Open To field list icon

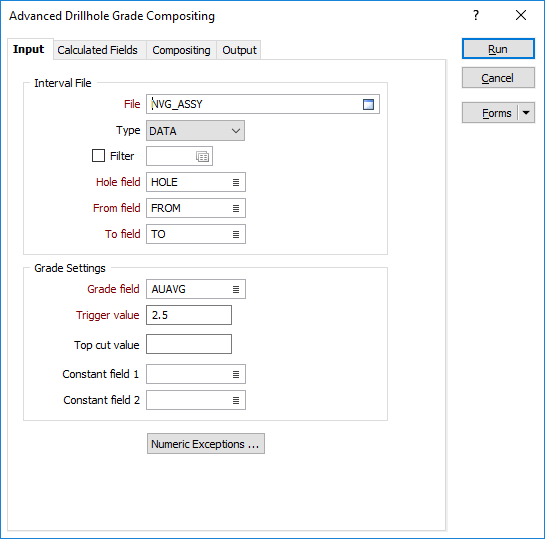236,234
